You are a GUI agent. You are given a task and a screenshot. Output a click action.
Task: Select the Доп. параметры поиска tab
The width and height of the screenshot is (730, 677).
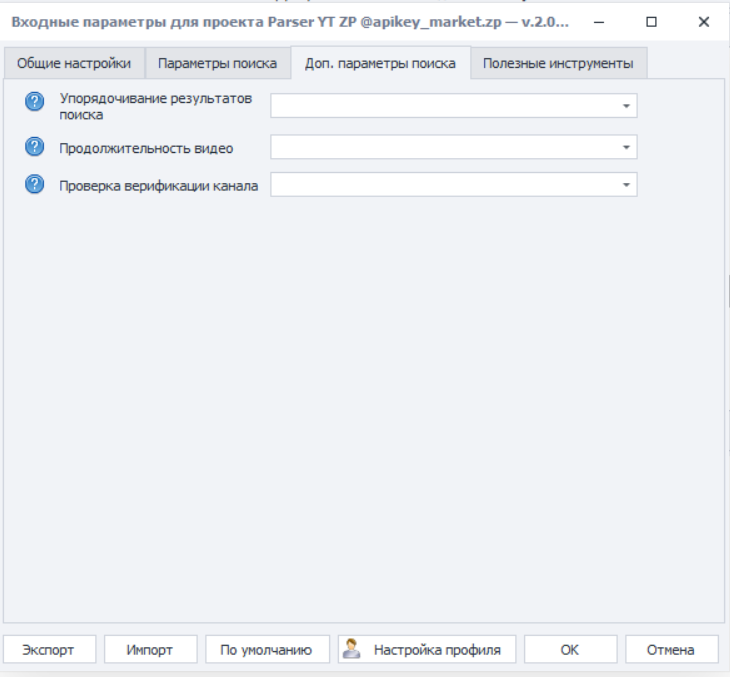(380, 63)
